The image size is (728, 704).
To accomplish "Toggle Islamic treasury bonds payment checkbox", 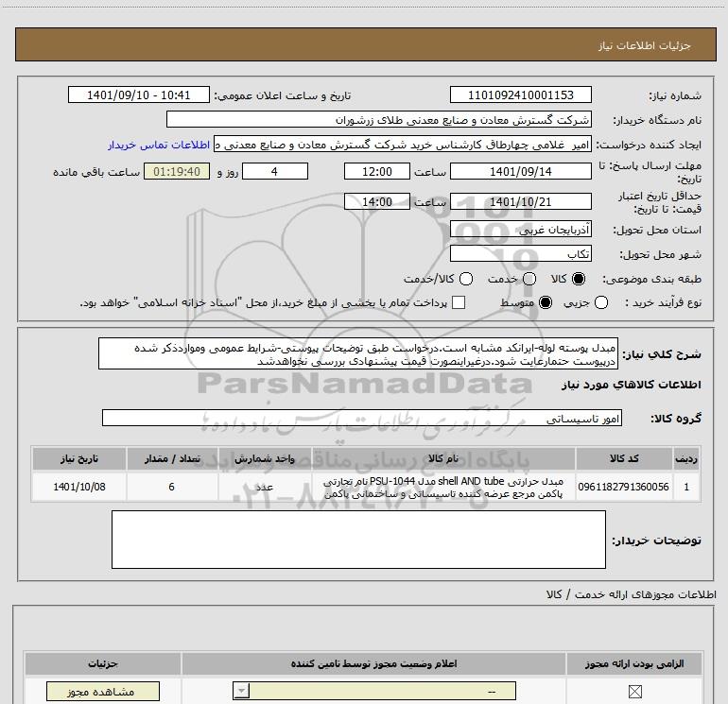I will tap(459, 302).
